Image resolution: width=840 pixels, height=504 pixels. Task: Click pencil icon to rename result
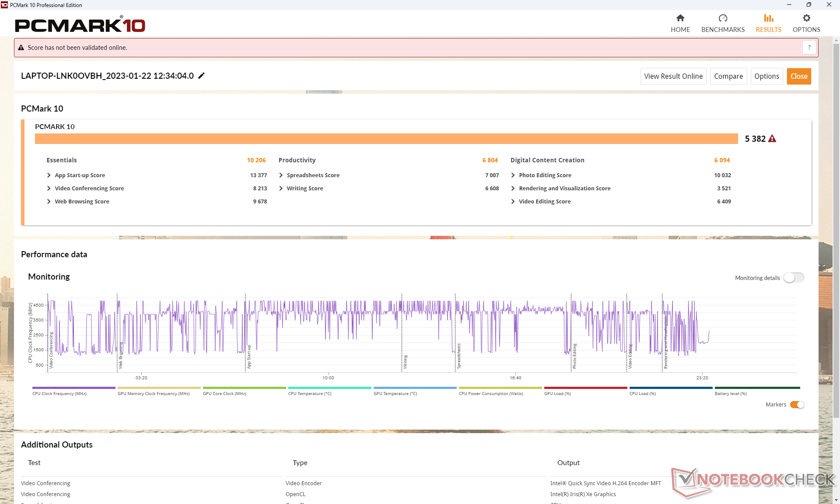(201, 76)
